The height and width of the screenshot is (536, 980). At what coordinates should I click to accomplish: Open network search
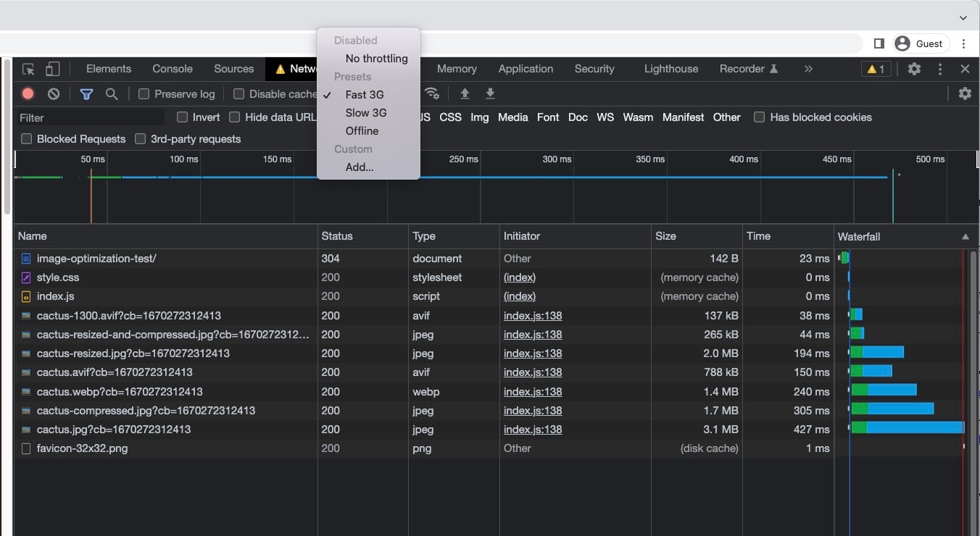112,93
